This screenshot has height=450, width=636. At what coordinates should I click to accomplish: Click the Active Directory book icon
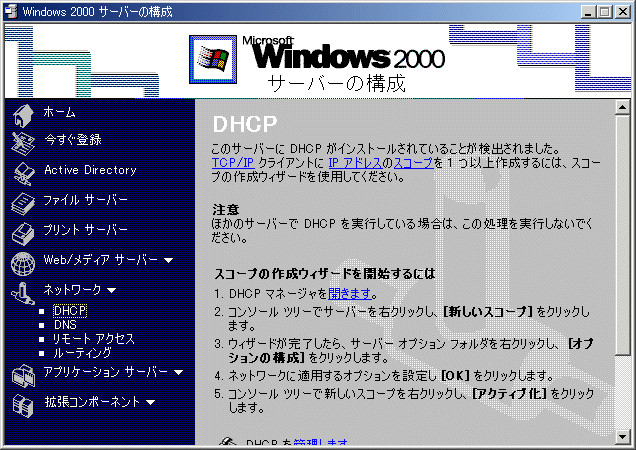24,173
